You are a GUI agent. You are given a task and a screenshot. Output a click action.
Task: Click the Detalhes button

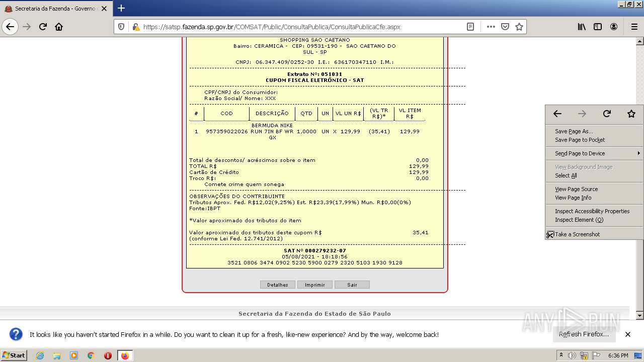(x=278, y=285)
